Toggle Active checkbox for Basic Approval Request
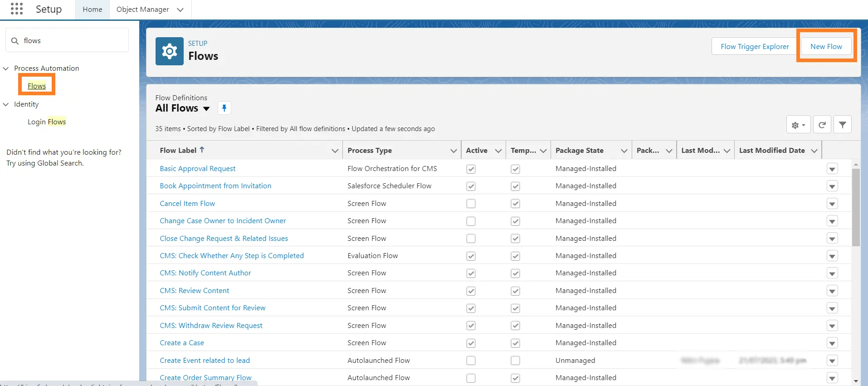868x386 pixels. pyautogui.click(x=471, y=169)
